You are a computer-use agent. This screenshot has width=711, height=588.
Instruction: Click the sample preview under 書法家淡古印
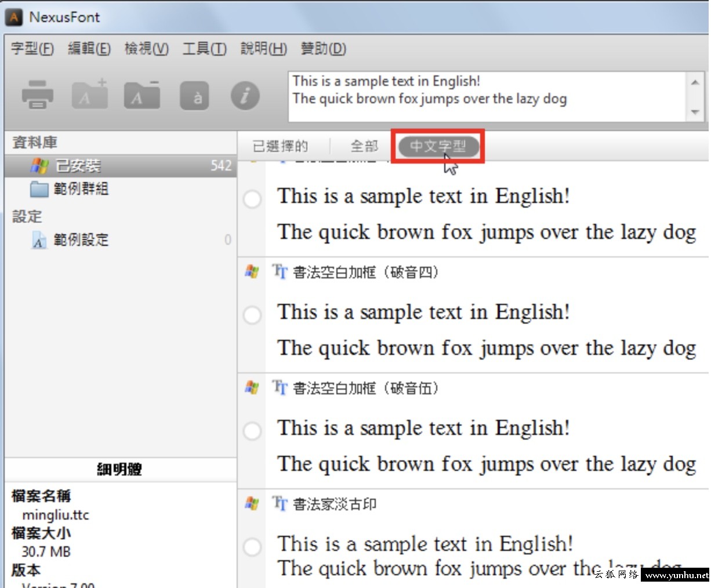point(480,556)
